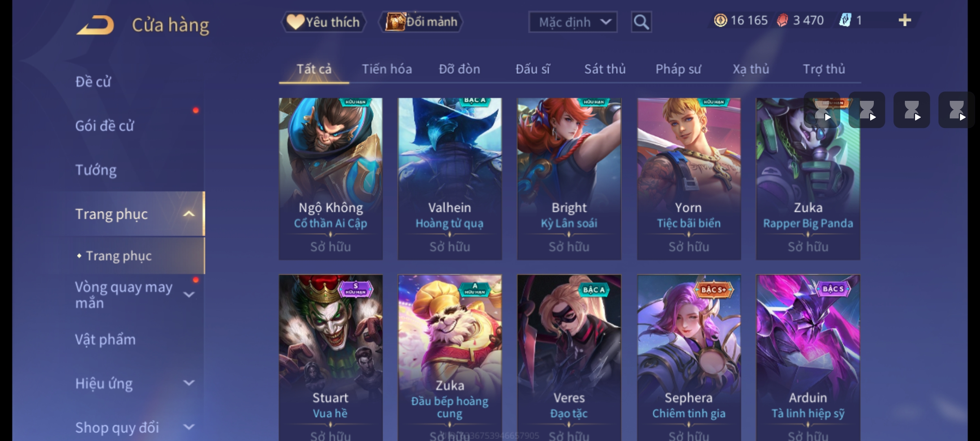Expand the Hiệu ứng sidebar section
980x441 pixels.
tap(189, 383)
